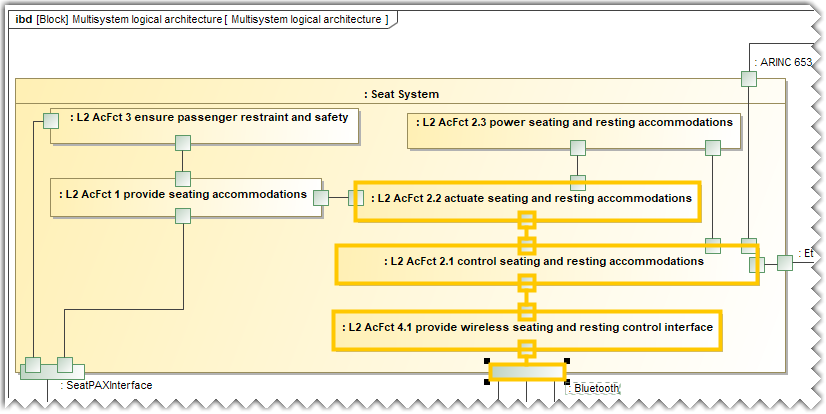The image size is (826, 414).
Task: Select the bottom port of L2 AcFct 1
Action: pyautogui.click(x=183, y=216)
